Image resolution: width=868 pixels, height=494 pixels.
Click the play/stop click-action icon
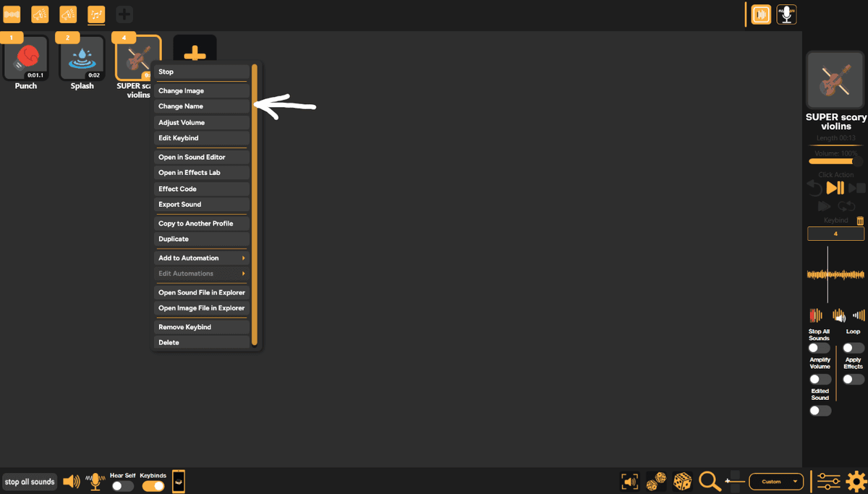pos(857,188)
